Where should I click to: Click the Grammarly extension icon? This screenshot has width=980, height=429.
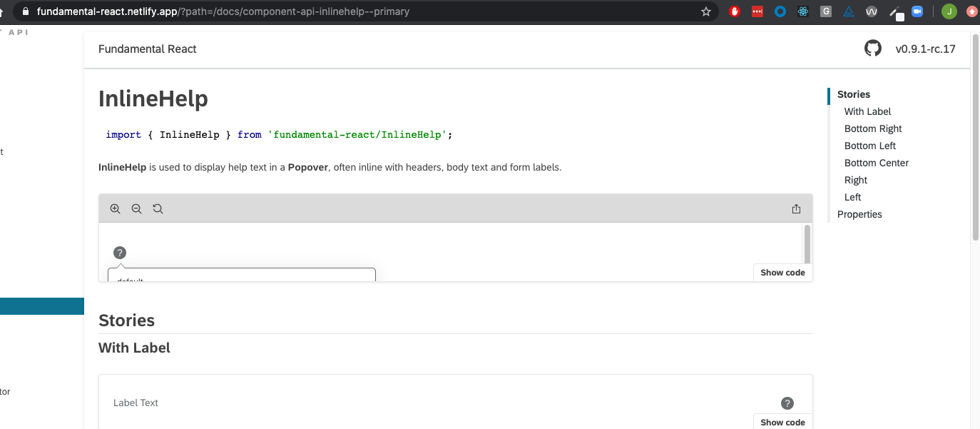tap(826, 11)
